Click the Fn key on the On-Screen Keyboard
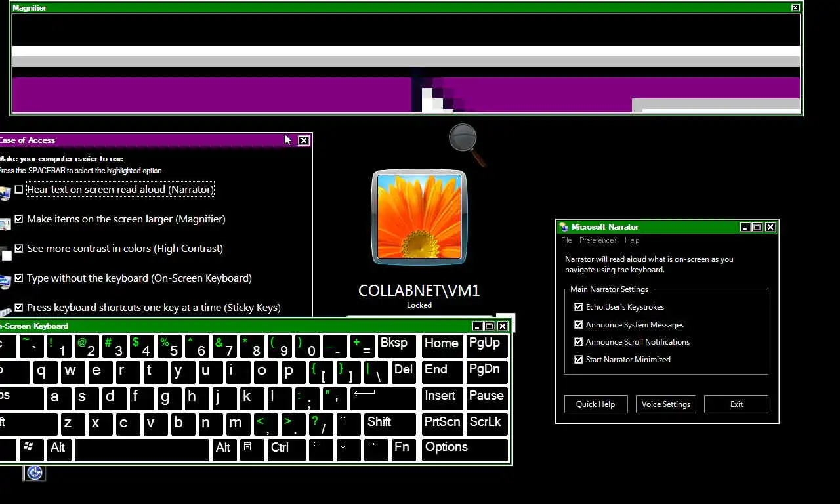Screen dimensions: 840x504 [403, 450]
